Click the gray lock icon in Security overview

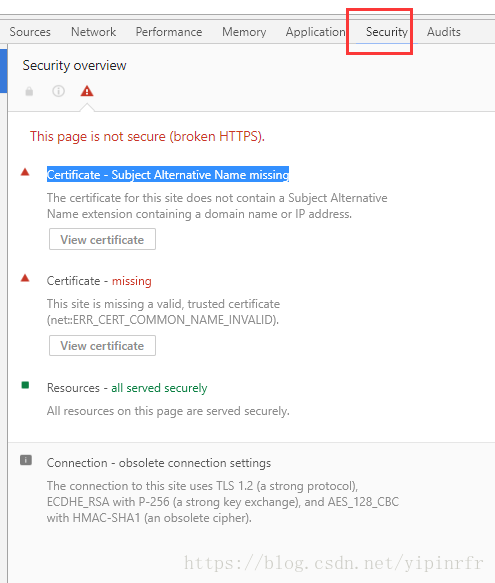(29, 91)
